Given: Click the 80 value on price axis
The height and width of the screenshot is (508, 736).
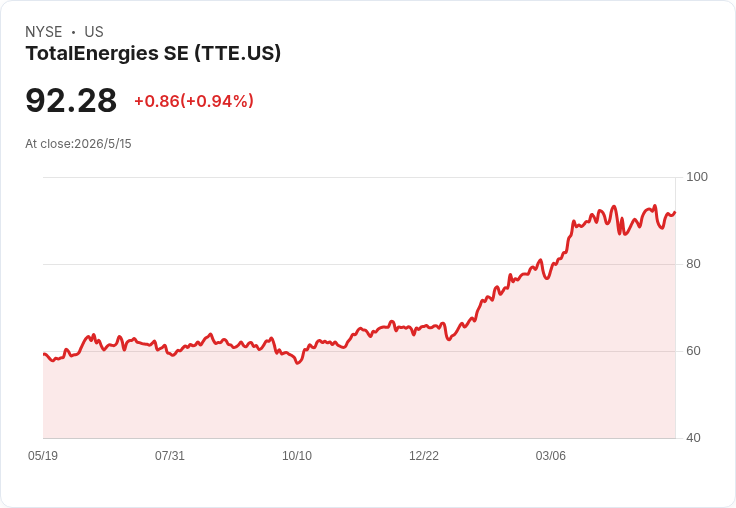Looking at the screenshot, I should pos(693,264).
